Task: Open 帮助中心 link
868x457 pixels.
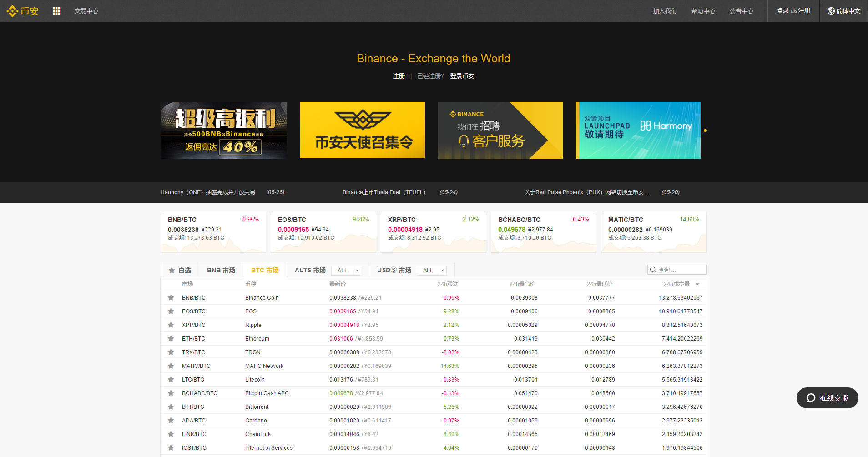Action: (x=703, y=11)
